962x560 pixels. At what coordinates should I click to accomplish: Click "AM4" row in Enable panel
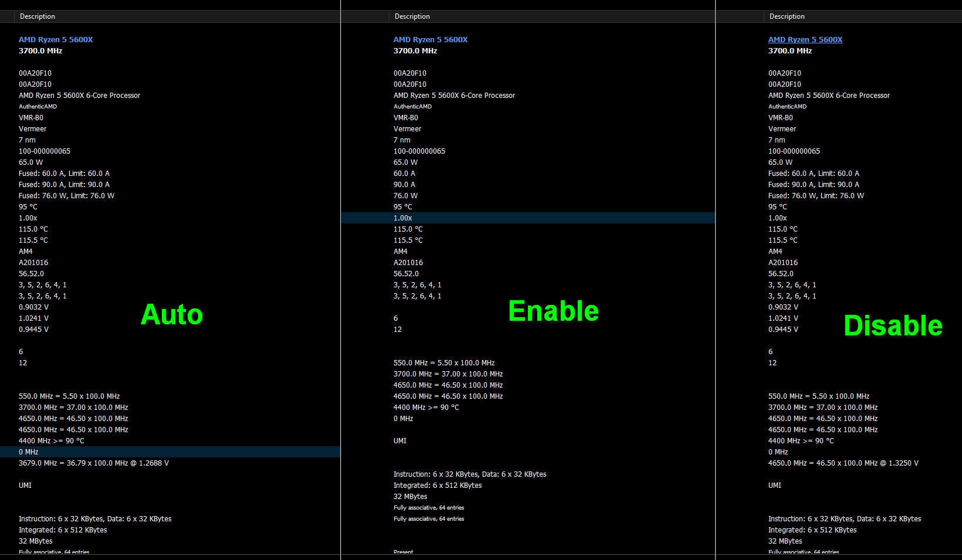click(401, 252)
